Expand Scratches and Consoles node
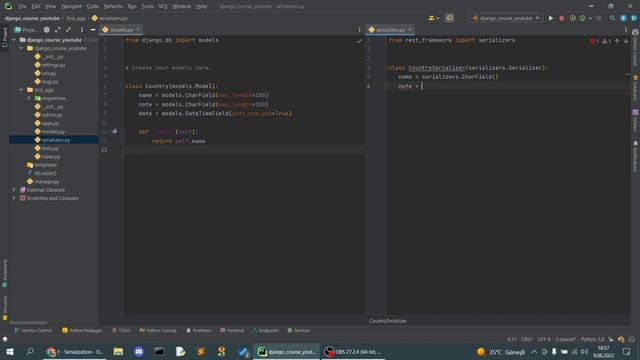This screenshot has width=640, height=360. coord(14,198)
